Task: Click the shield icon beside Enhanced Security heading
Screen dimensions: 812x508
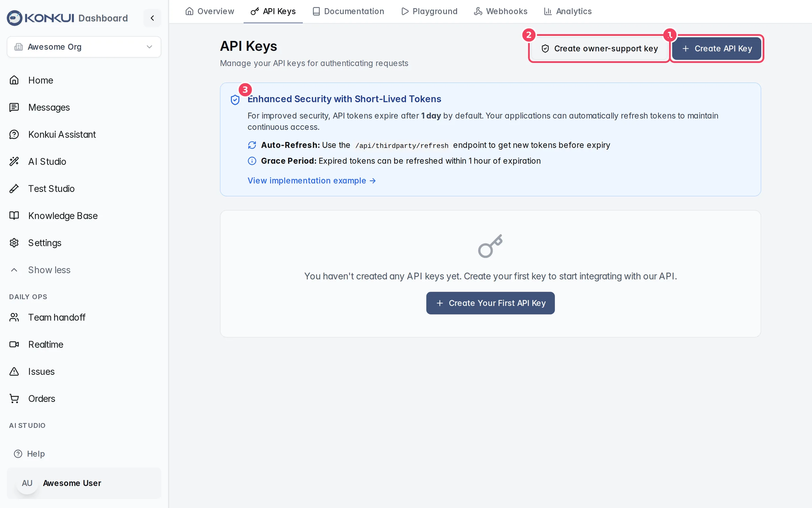Action: click(x=235, y=100)
